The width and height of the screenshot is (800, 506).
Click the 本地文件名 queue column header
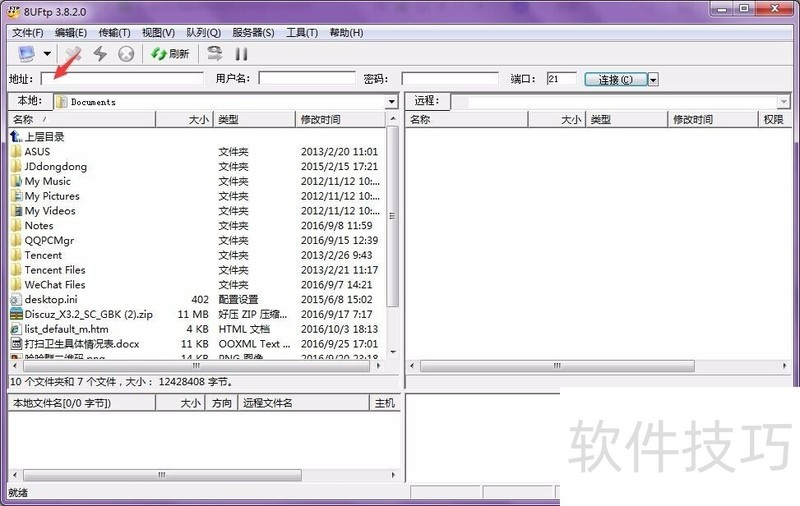point(82,403)
